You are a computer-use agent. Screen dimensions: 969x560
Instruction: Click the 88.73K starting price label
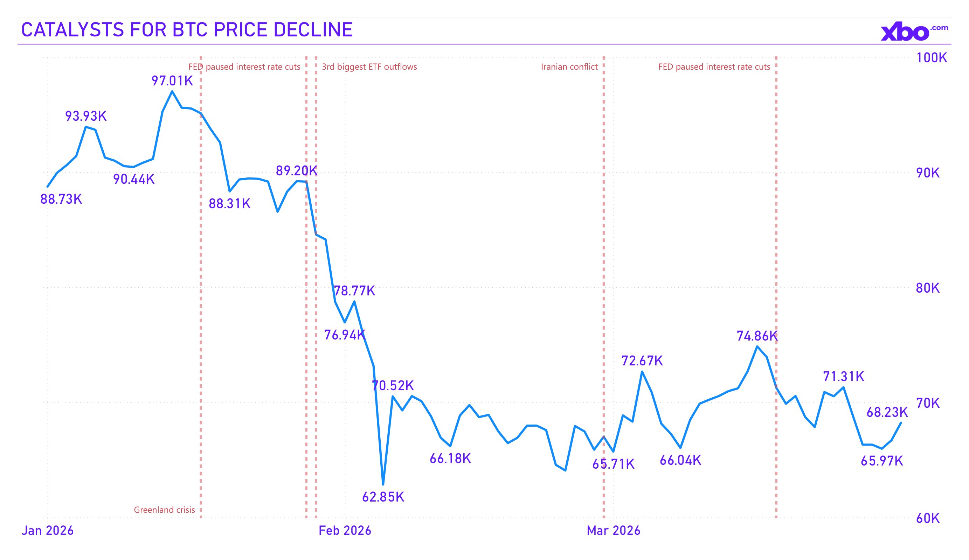pyautogui.click(x=61, y=199)
